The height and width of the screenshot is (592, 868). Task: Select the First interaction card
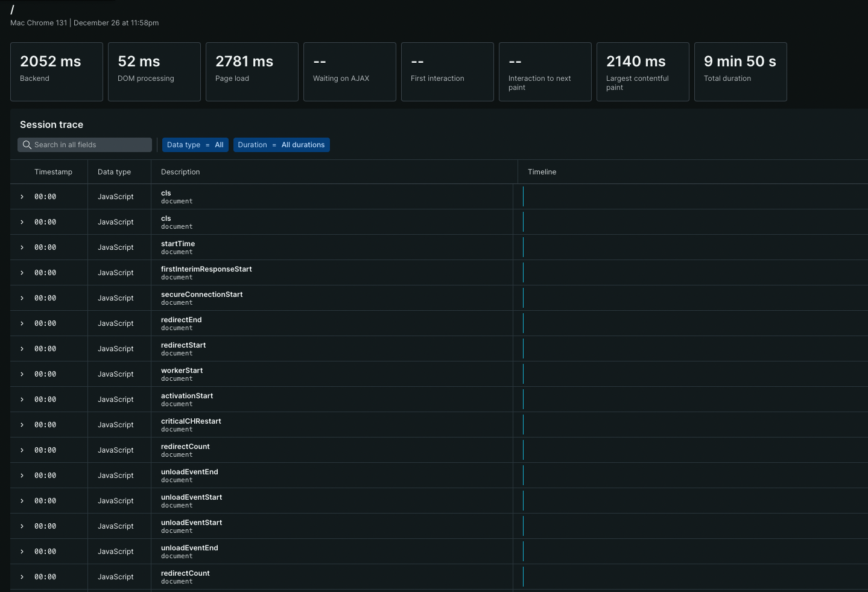[448, 72]
